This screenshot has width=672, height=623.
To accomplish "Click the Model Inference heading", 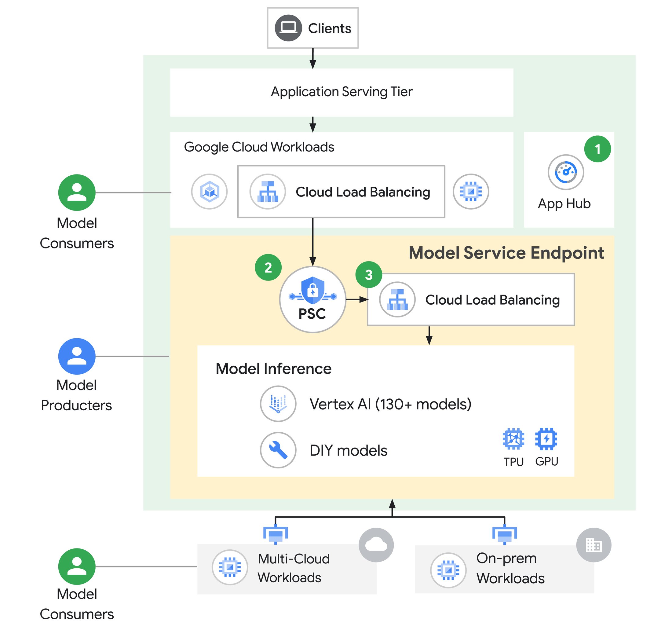I will (273, 368).
